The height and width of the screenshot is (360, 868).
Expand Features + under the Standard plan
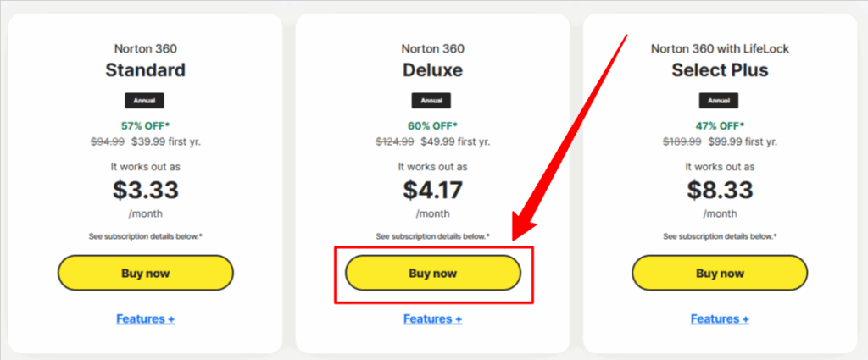click(x=145, y=319)
